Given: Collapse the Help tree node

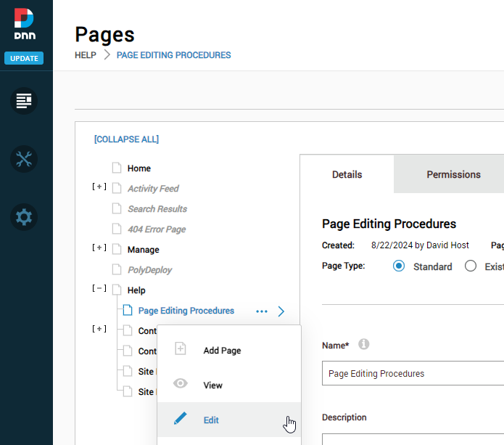Looking at the screenshot, I should 99,289.
